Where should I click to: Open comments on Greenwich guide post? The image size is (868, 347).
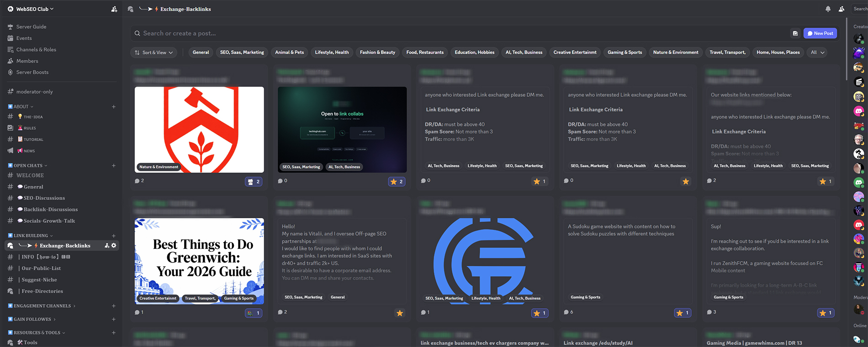click(139, 312)
